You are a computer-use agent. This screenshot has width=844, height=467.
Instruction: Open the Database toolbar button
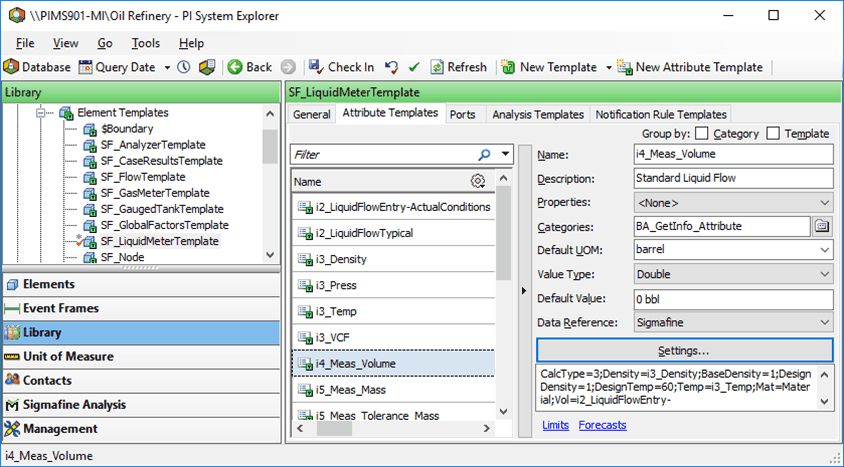(37, 67)
